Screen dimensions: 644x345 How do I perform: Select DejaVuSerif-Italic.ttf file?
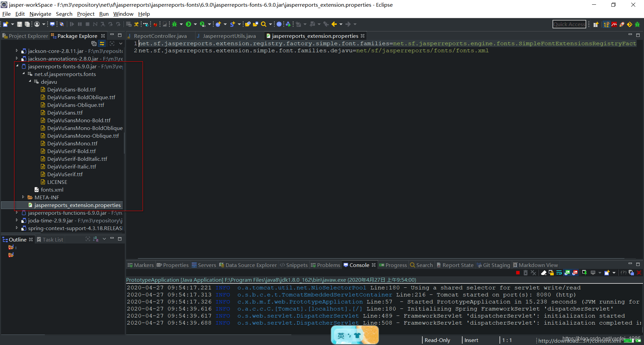point(71,166)
